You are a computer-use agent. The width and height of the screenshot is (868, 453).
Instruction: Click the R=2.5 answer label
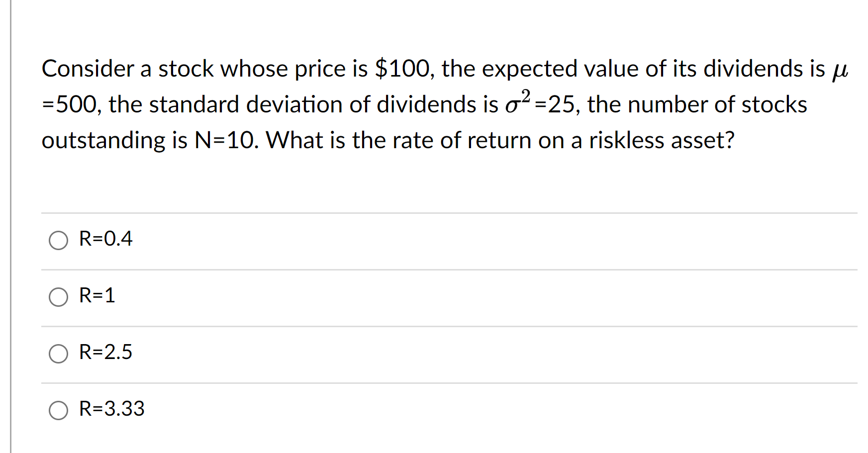[104, 353]
